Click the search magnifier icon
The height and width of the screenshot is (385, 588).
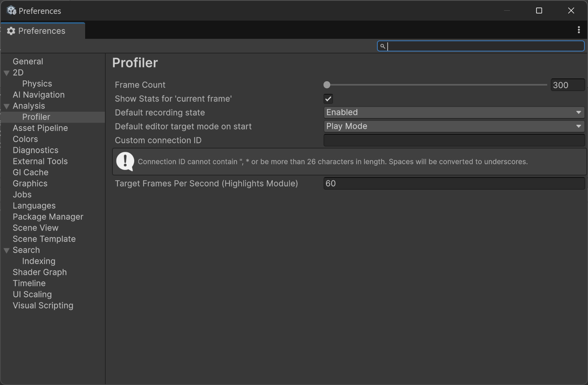tap(382, 46)
